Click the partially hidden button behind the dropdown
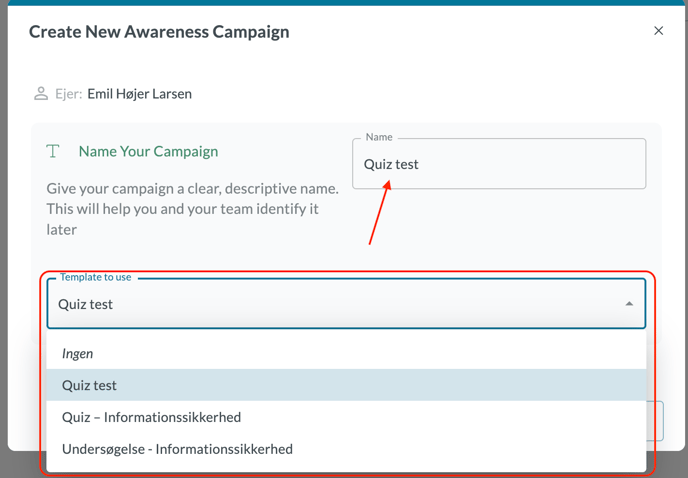The image size is (688, 478). tap(655, 421)
